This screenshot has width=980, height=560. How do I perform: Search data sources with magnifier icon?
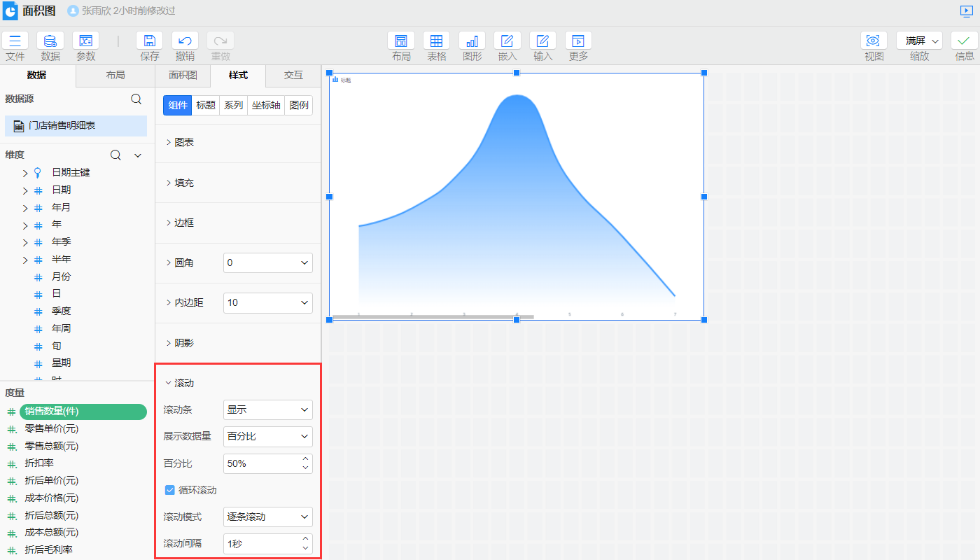(136, 99)
